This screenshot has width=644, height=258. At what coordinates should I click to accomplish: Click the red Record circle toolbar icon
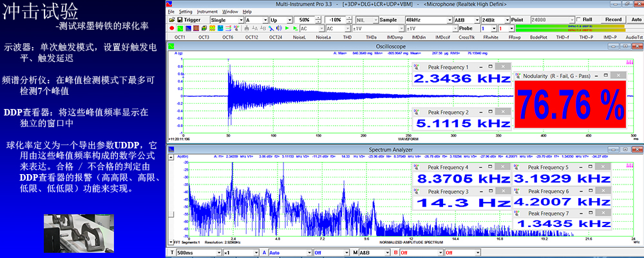[x=172, y=28]
